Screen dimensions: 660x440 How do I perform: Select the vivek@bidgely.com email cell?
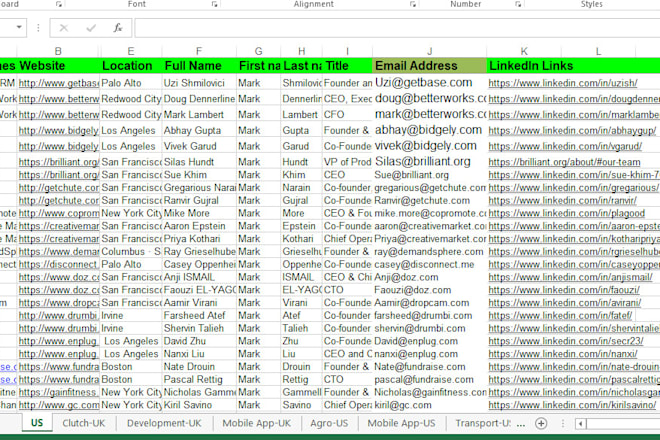[x=429, y=146]
